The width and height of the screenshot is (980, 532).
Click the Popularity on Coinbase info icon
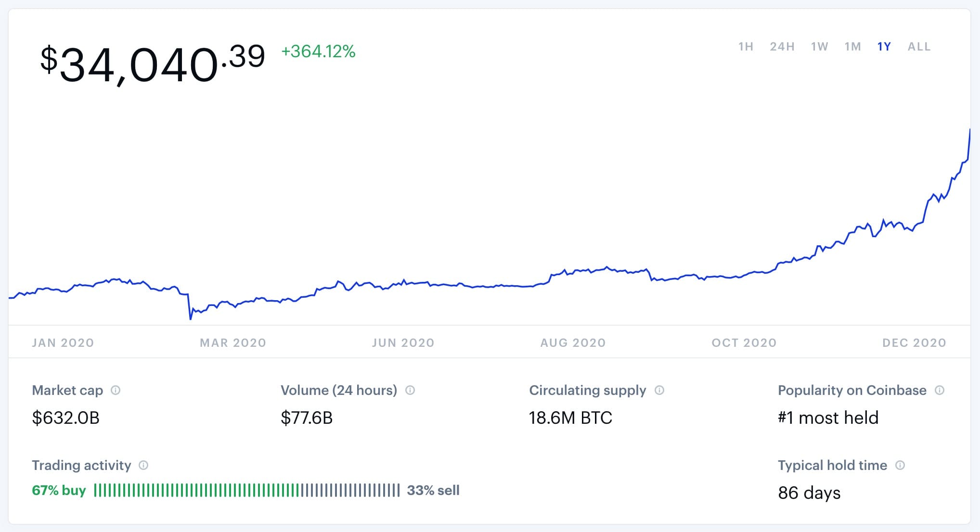tap(940, 391)
